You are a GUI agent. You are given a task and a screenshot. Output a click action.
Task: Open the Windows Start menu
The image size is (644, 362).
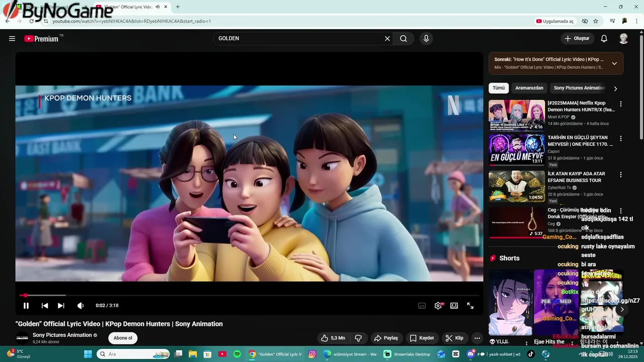point(88,354)
